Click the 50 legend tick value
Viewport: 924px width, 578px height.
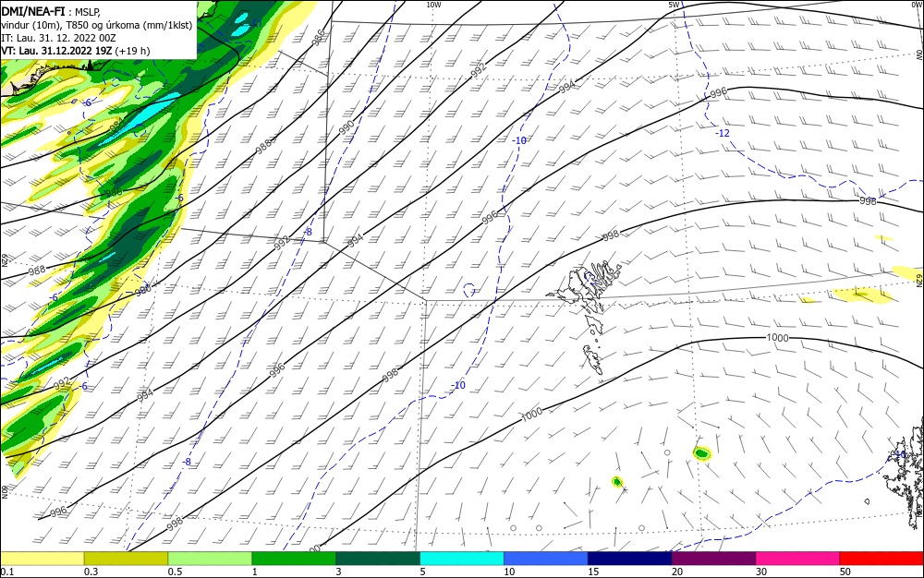click(845, 572)
